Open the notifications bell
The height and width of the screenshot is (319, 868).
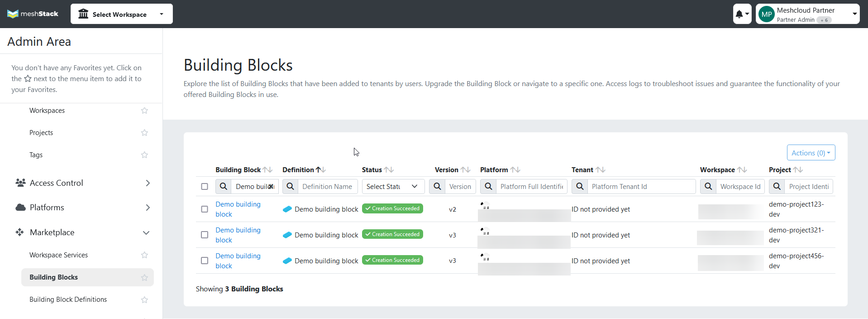pyautogui.click(x=742, y=14)
